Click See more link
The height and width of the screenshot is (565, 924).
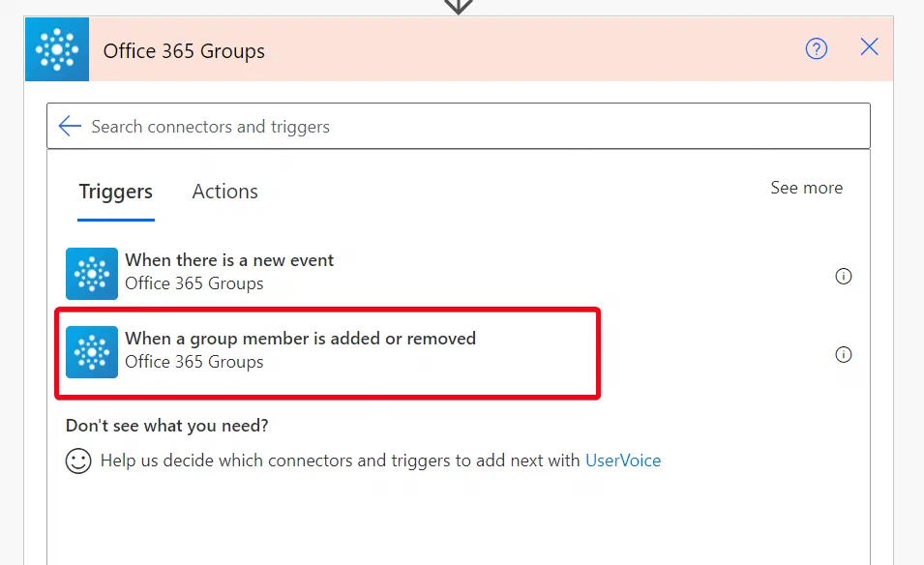pyautogui.click(x=807, y=188)
